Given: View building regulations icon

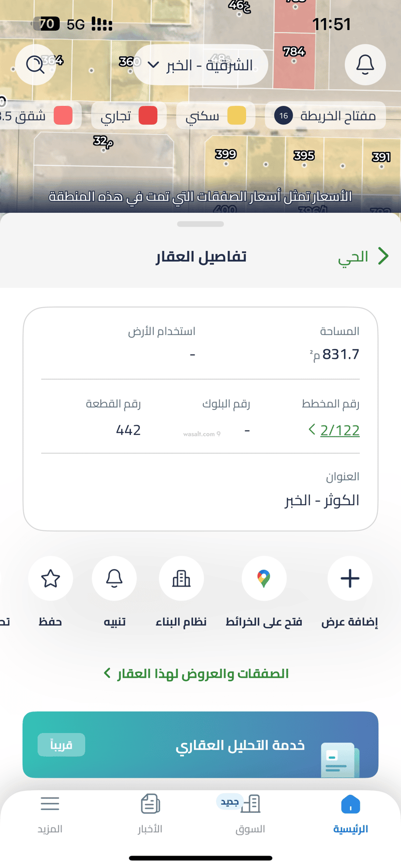Looking at the screenshot, I should pyautogui.click(x=181, y=578).
